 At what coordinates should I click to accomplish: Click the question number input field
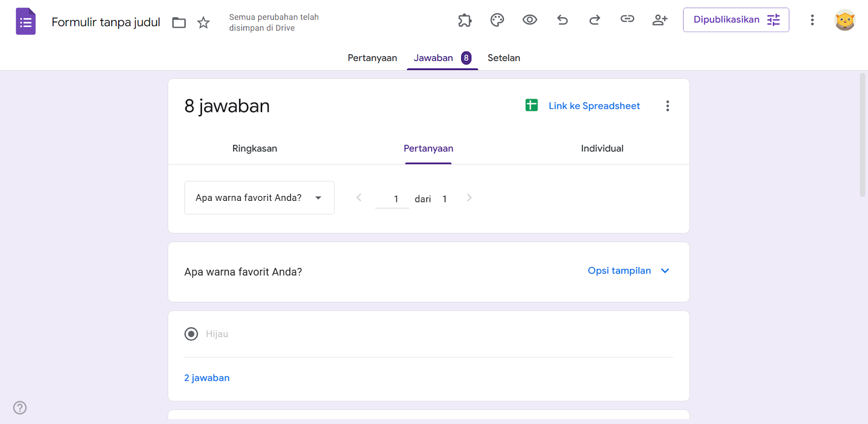392,199
